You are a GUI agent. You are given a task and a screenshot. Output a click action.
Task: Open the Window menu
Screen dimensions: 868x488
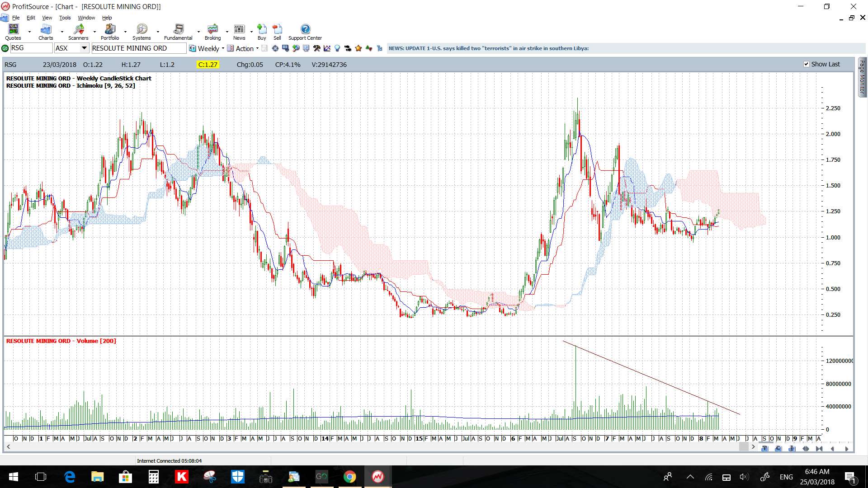pyautogui.click(x=86, y=18)
